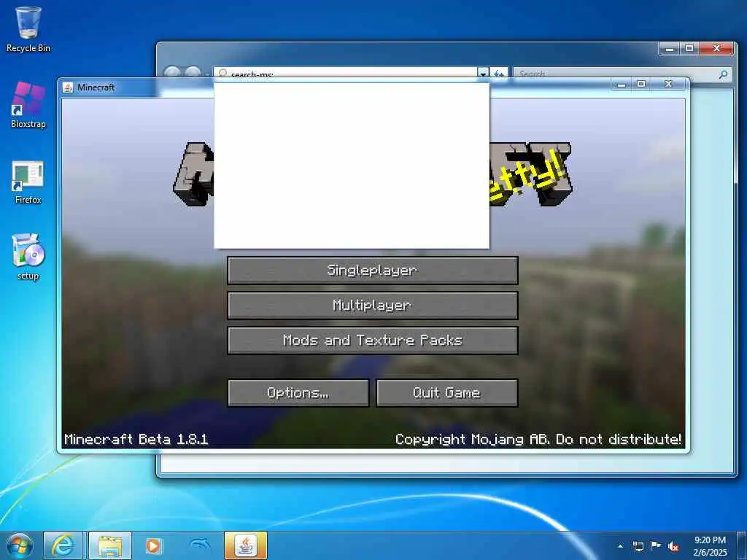Screen dimensions: 747x560
Task: Open the Multiplayer menu
Action: tap(373, 306)
